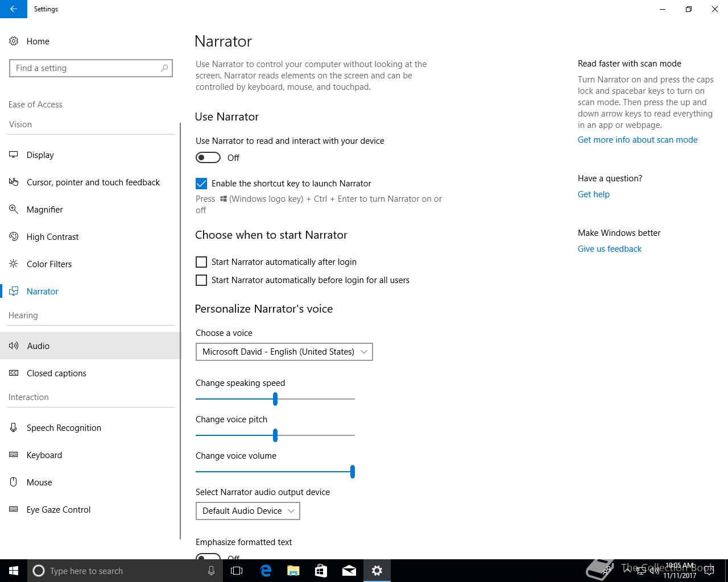The image size is (728, 582).
Task: Click the back arrow in Settings
Action: 14,9
